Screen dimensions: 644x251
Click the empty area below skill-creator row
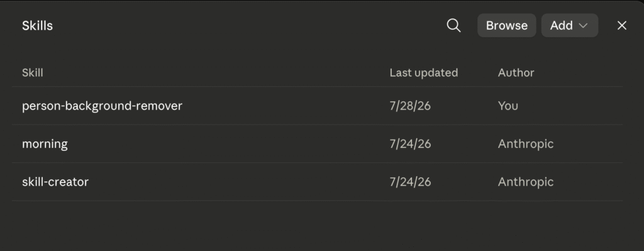(x=317, y=226)
